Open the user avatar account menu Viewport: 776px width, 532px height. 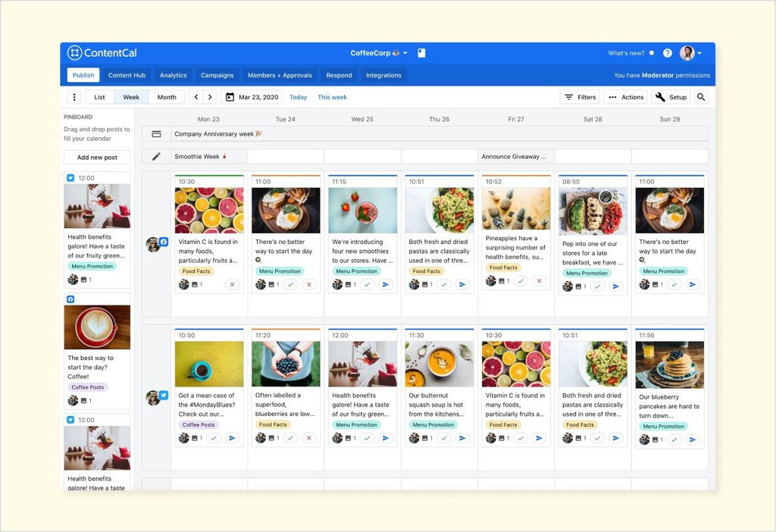point(690,53)
